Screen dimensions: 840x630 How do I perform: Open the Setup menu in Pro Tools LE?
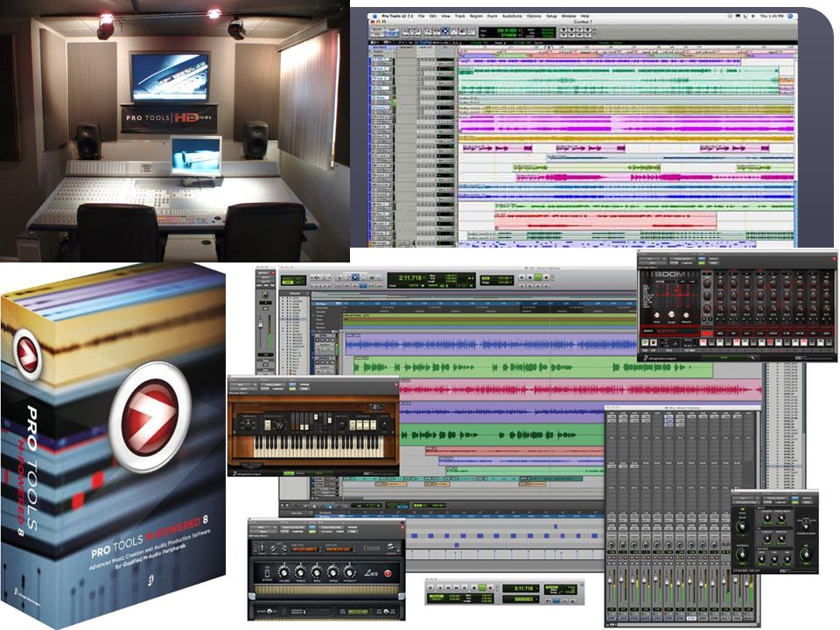551,17
